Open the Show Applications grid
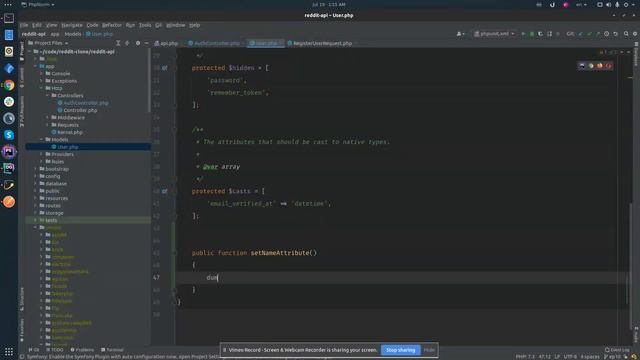The height and width of the screenshot is (360, 640). tap(9, 351)
